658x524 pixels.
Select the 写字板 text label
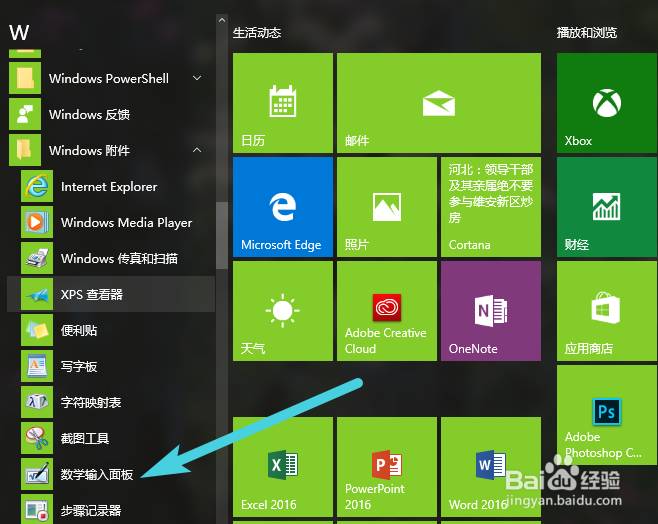coord(79,366)
